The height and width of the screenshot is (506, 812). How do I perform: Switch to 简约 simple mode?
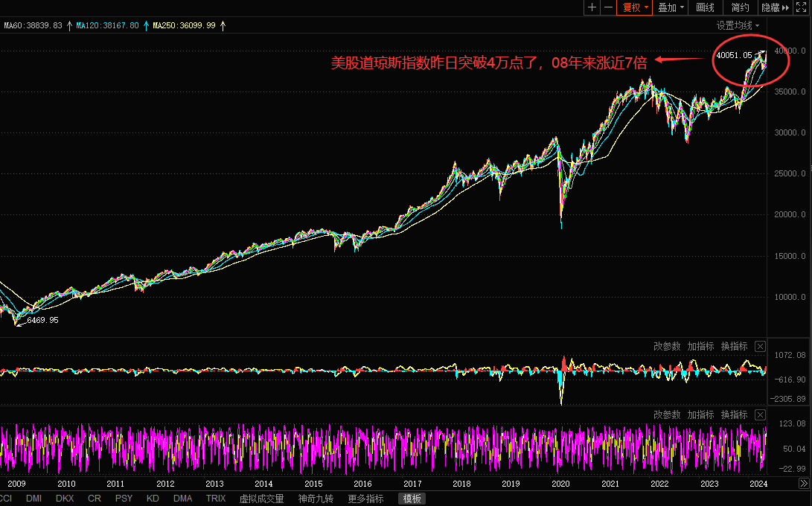point(740,7)
